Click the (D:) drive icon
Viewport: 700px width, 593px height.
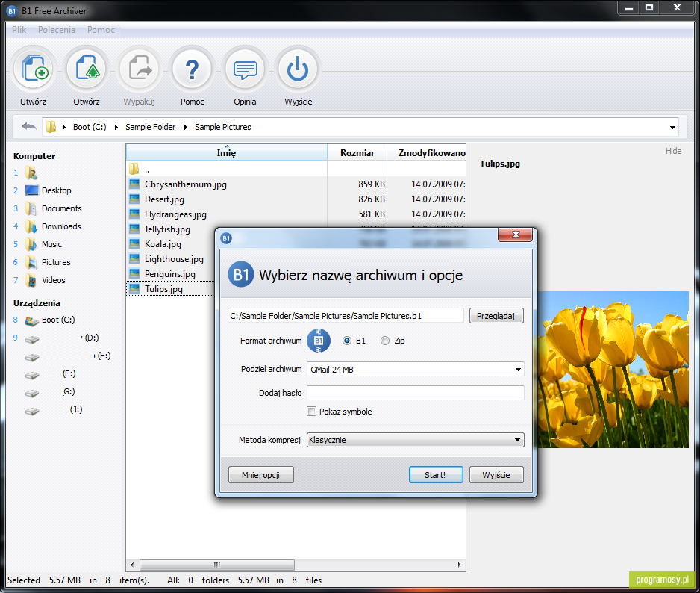(31, 339)
